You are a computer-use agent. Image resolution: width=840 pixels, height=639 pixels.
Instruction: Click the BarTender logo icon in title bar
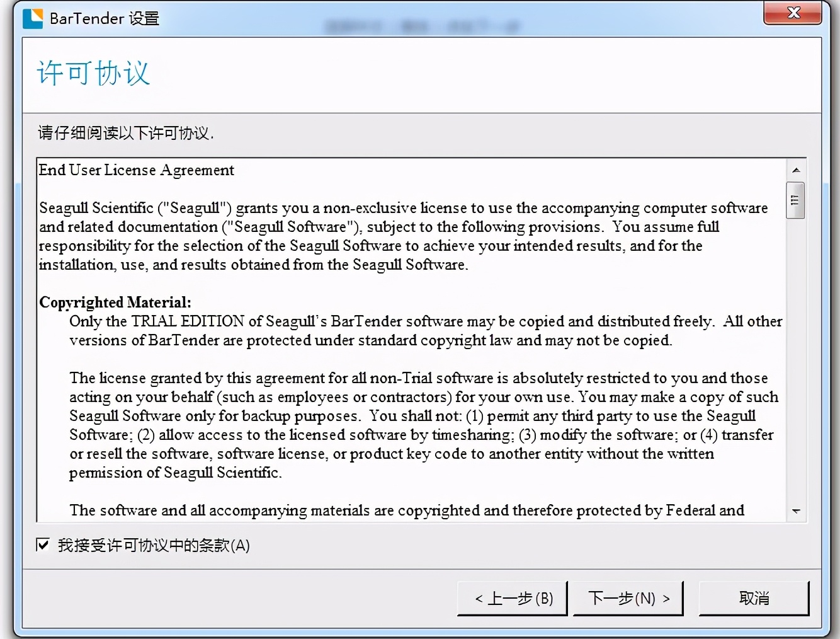33,18
